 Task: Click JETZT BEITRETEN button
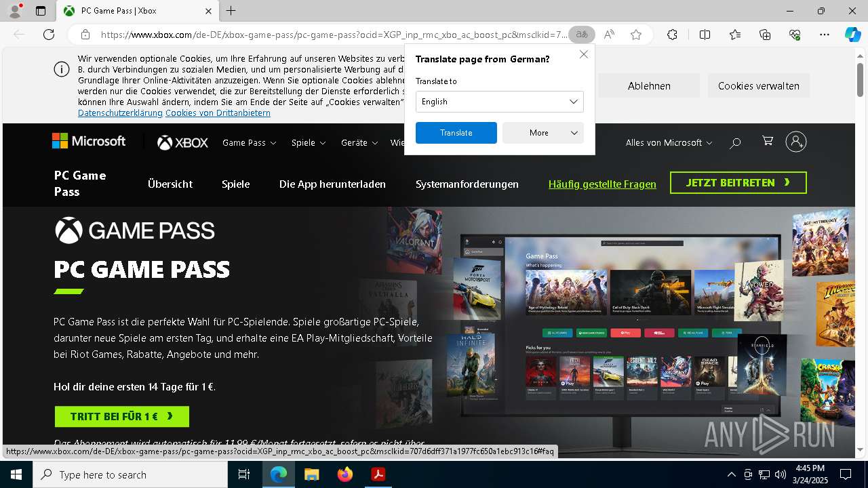point(738,183)
